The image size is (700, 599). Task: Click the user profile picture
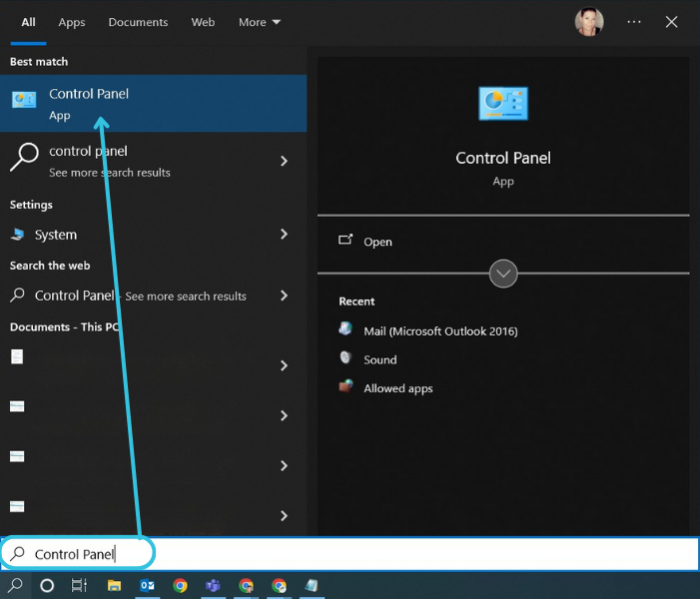click(589, 22)
